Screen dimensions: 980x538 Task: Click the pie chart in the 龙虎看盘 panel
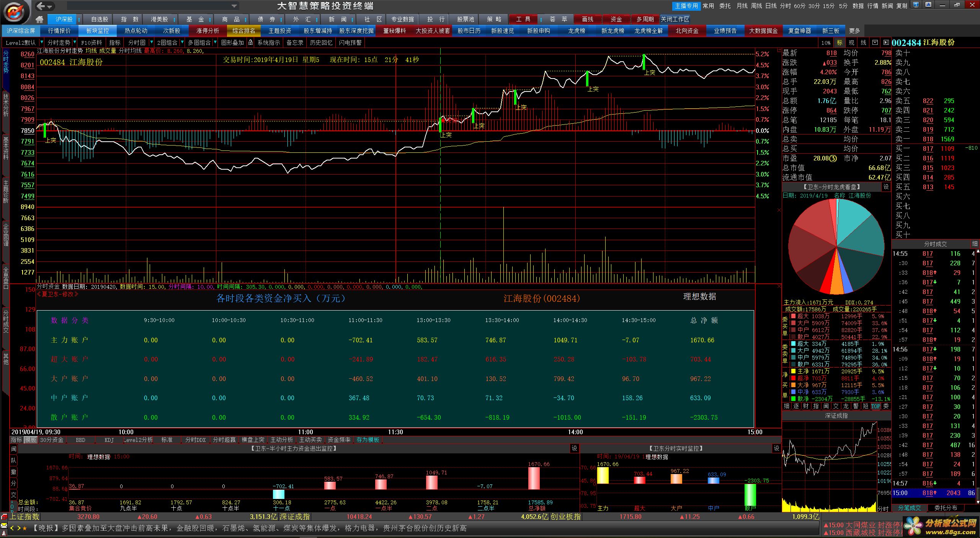click(x=836, y=246)
